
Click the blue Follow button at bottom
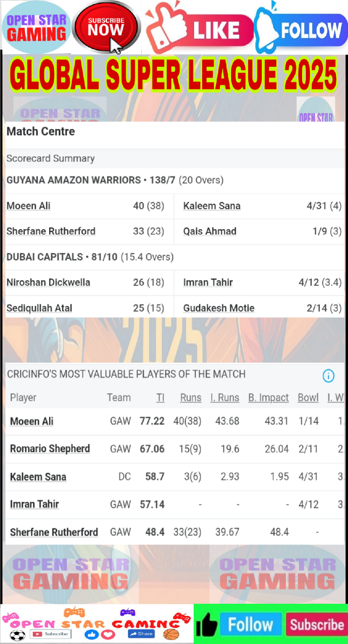(x=250, y=625)
